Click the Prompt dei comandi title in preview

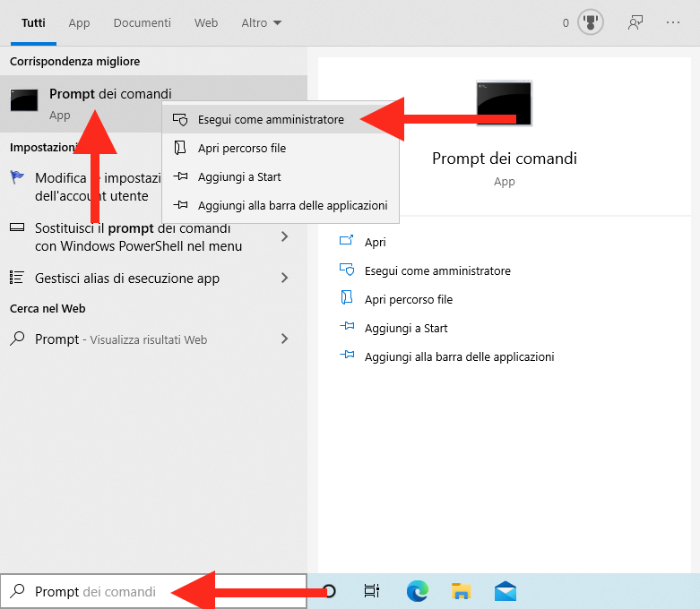(505, 159)
